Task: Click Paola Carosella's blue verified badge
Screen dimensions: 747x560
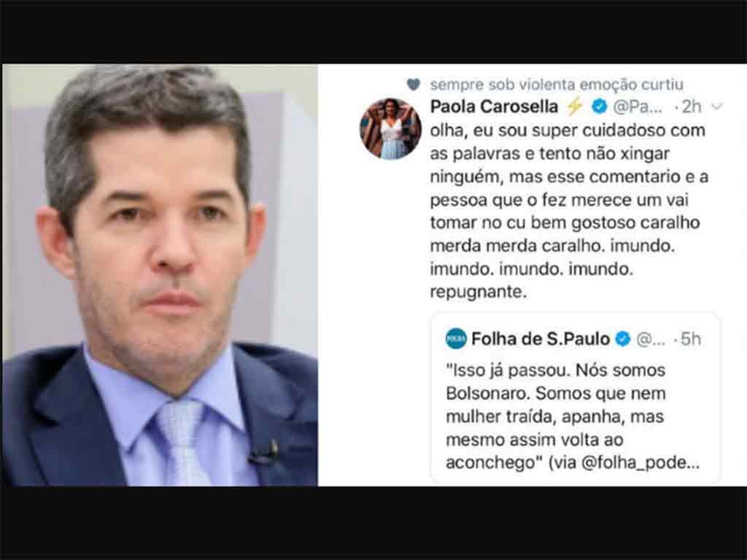Action: (599, 106)
